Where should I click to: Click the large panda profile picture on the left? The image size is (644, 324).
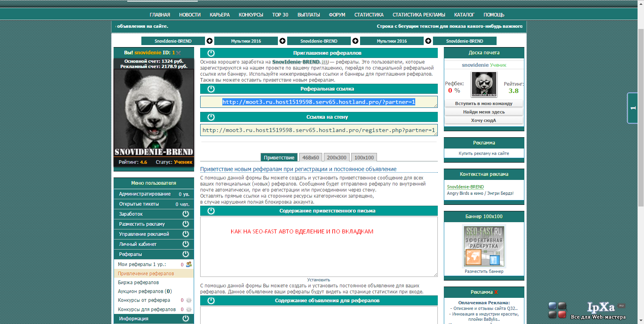tap(154, 113)
